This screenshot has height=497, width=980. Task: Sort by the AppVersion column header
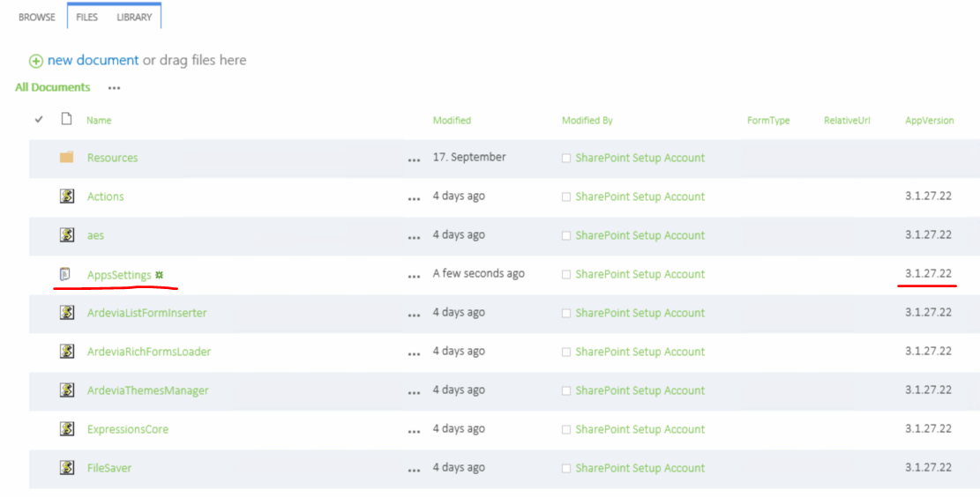(x=929, y=121)
